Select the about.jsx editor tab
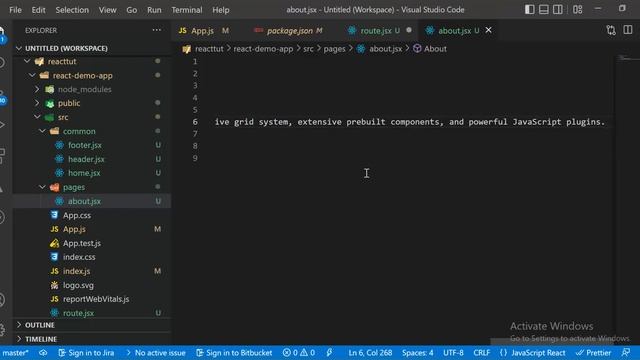This screenshot has height=360, width=640. tap(454, 31)
